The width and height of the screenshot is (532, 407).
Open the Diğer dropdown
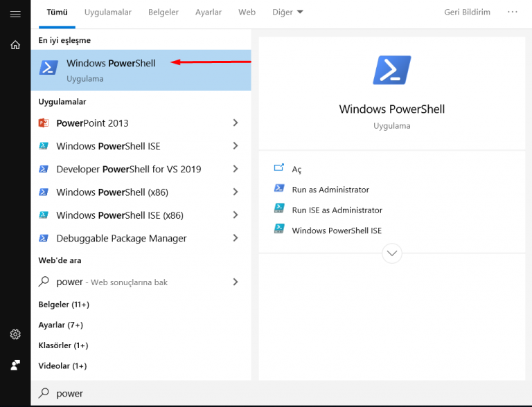pos(287,12)
